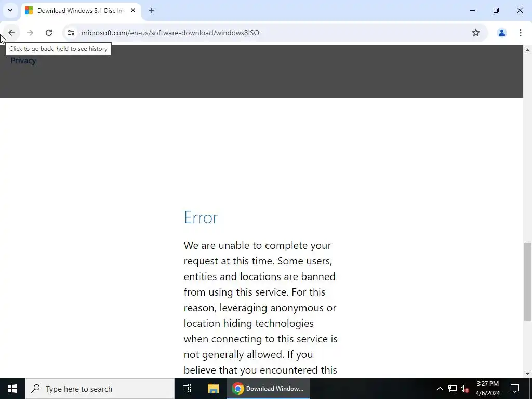Click the scrollbar up arrow
Viewport: 532px width, 399px height.
coord(527,50)
